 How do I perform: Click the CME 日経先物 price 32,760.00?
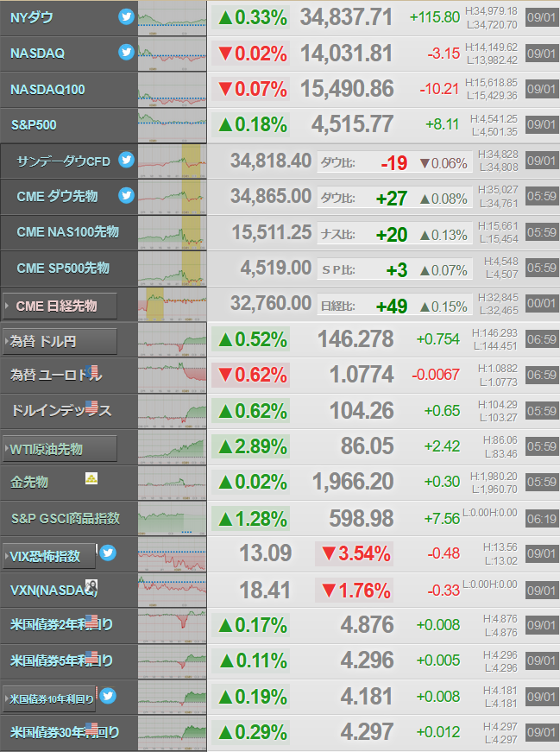pyautogui.click(x=271, y=303)
